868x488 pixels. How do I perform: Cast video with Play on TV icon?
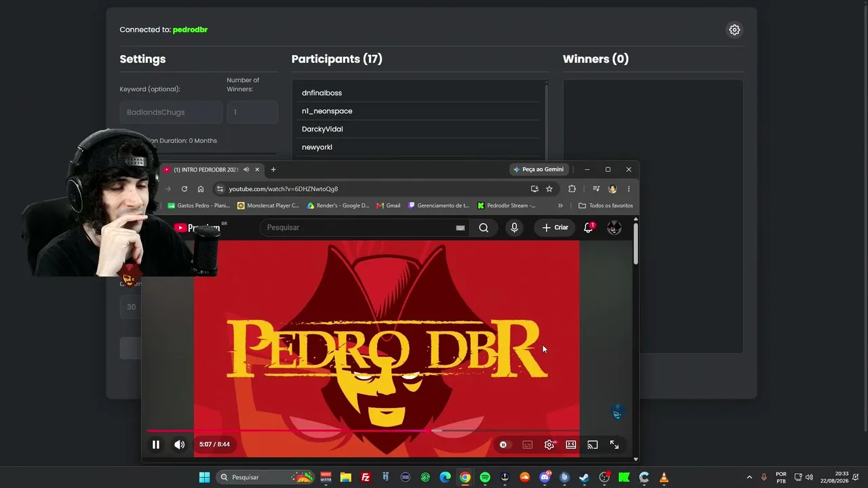(593, 445)
